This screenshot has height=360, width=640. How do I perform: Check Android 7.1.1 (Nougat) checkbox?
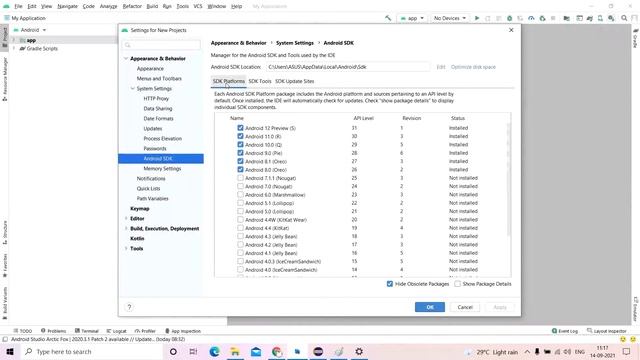coord(240,178)
